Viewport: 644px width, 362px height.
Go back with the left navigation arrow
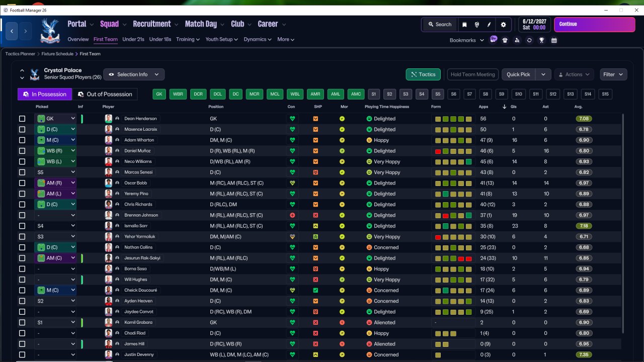click(x=12, y=31)
